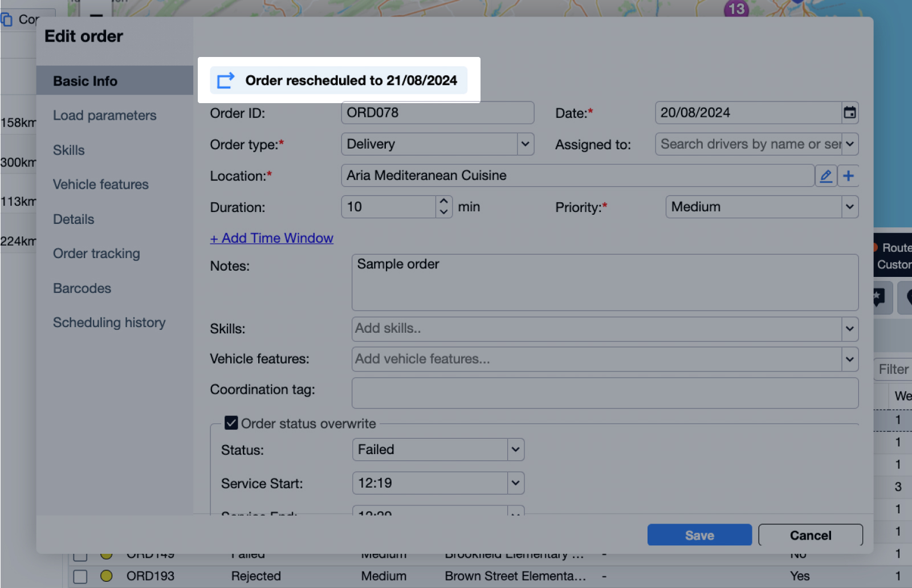Click the calendar icon in Date field
Viewport: 912px width, 588px height.
[x=849, y=113]
